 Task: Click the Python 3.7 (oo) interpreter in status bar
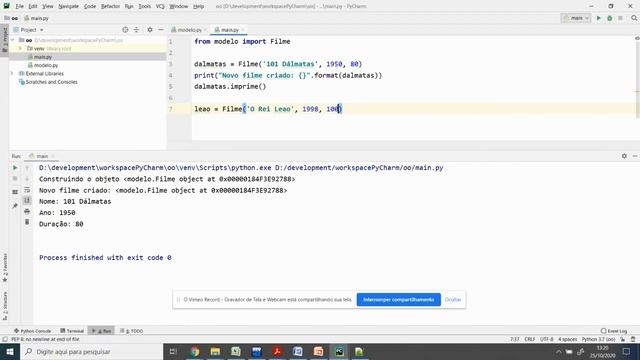tap(598, 339)
